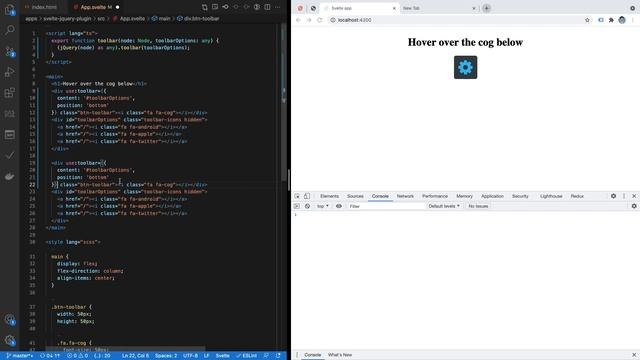Click the Ln 22, Col 6 cursor position

click(136, 356)
